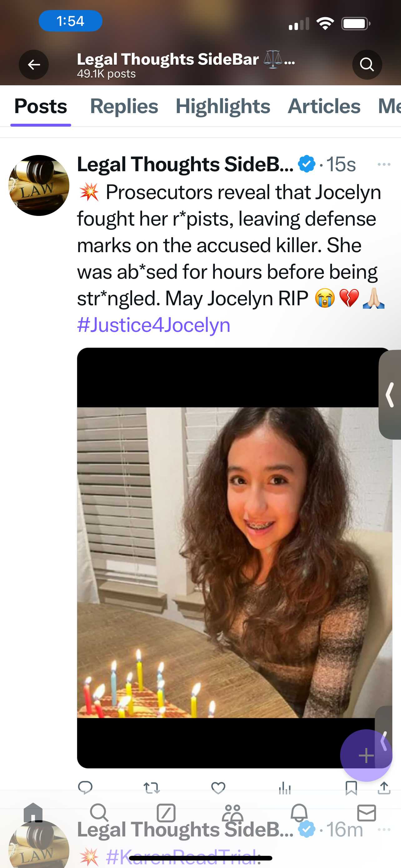Open the more options dots on first post

tap(384, 164)
